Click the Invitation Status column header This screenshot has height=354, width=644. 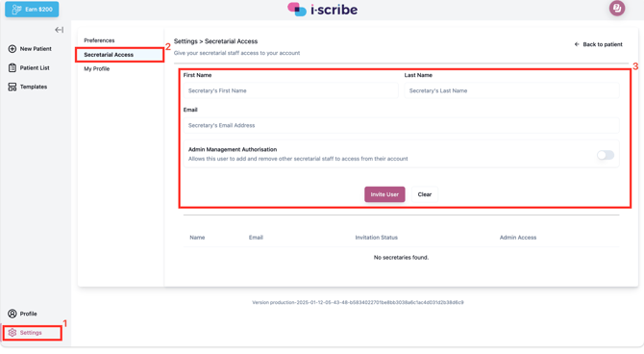(x=376, y=238)
